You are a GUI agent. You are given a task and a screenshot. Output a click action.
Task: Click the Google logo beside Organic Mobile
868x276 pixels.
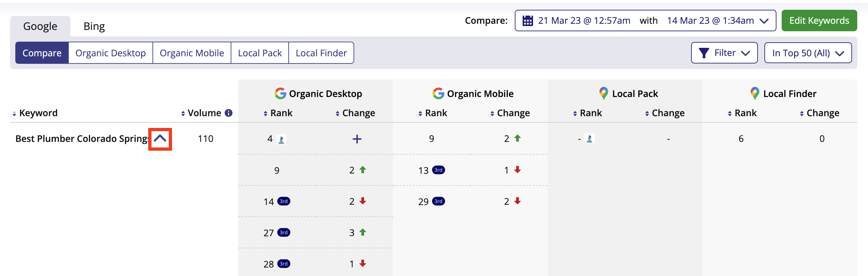438,93
